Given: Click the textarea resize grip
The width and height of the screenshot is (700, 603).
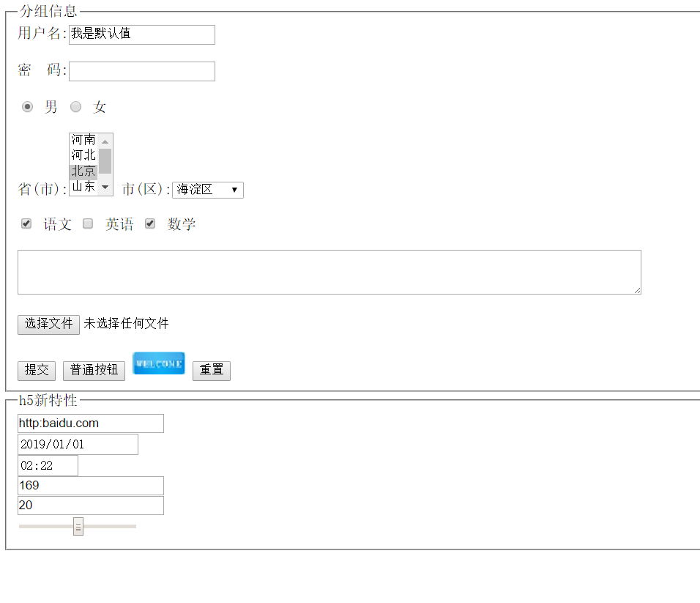Looking at the screenshot, I should pos(637,290).
